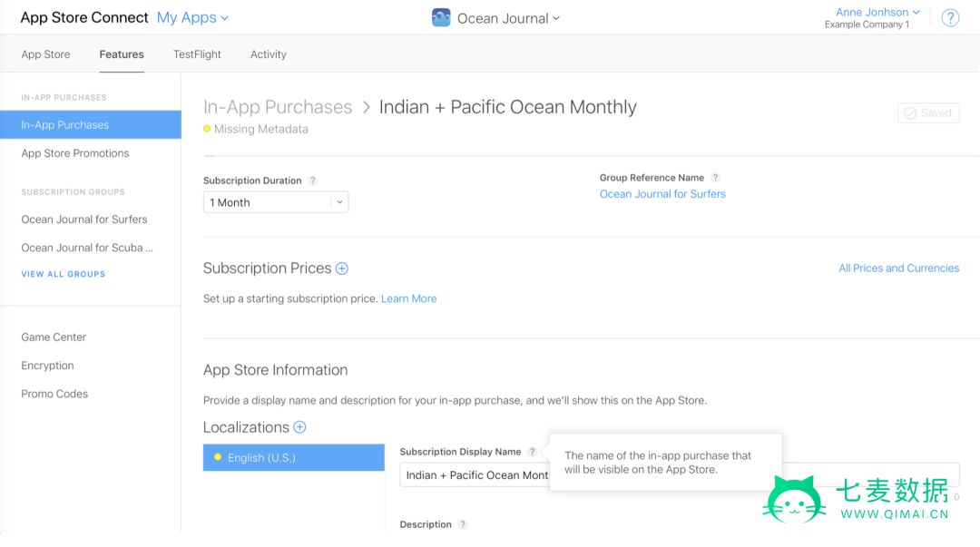980x547 pixels.
Task: Open Promo Codes in sidebar
Action: coord(54,394)
